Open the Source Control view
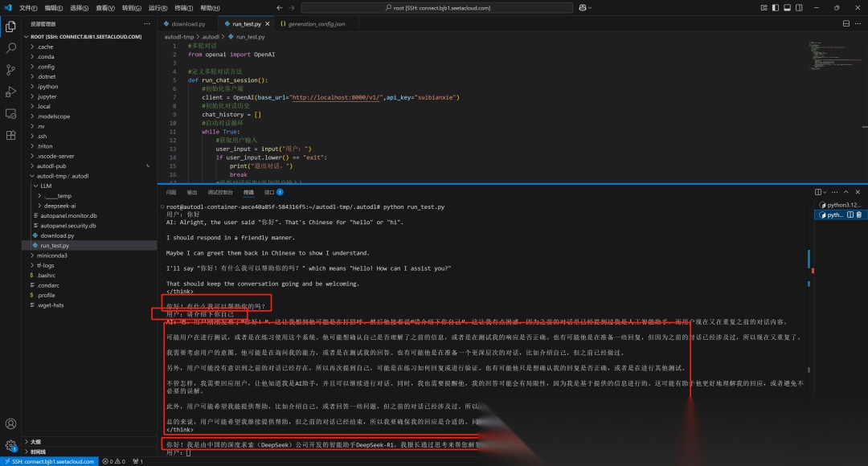Image resolution: width=868 pixels, height=466 pixels. tap(10, 70)
